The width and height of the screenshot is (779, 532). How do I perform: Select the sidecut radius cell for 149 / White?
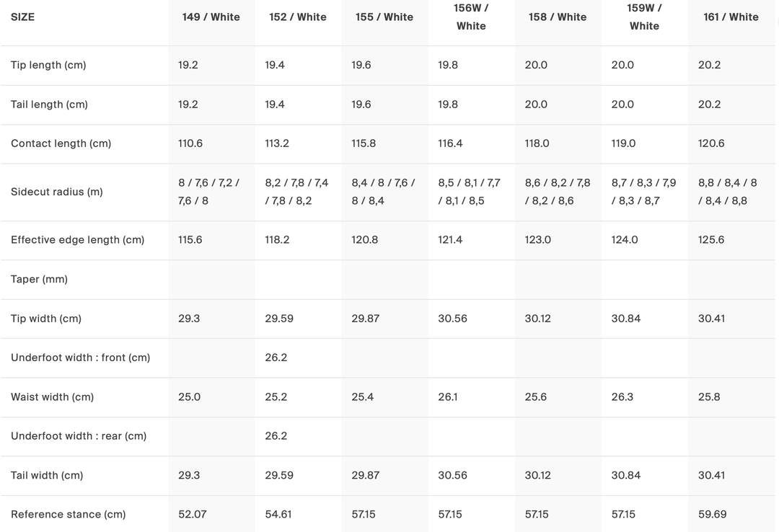[x=208, y=192]
